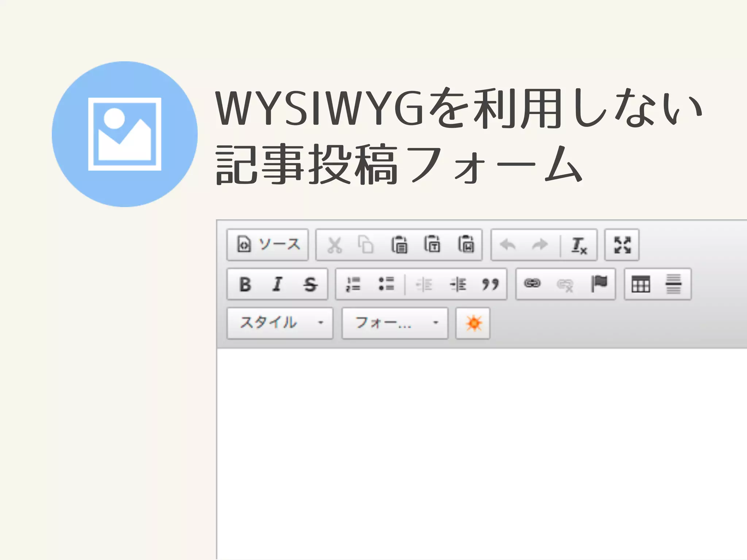Screen dimensions: 747x560
Task: Click the Anchor flag icon
Action: pyautogui.click(x=599, y=283)
